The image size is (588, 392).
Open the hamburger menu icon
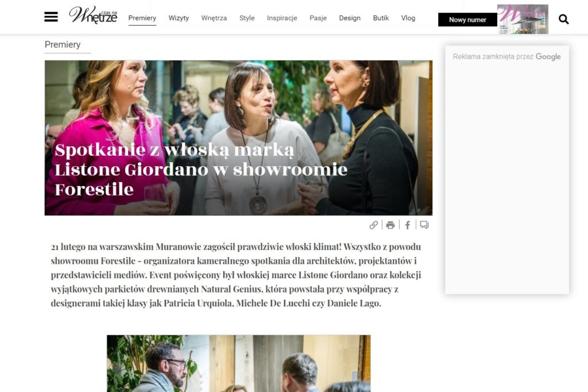tap(51, 17)
